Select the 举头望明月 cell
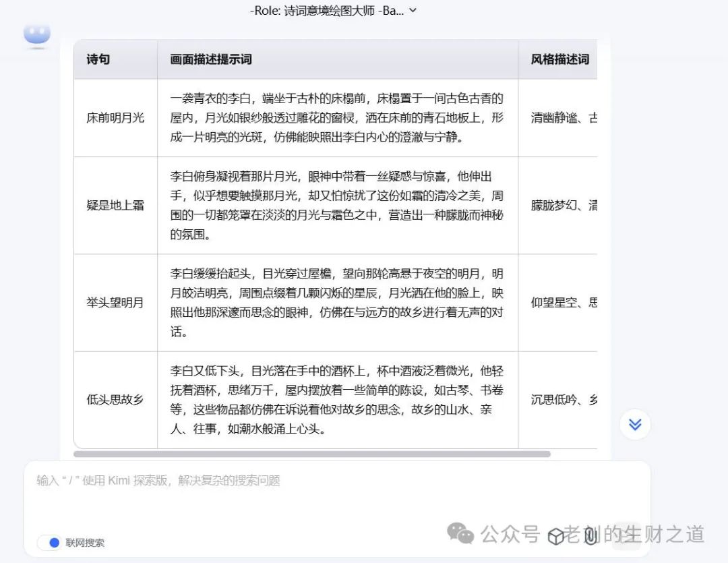This screenshot has height=563, width=728. (x=115, y=303)
